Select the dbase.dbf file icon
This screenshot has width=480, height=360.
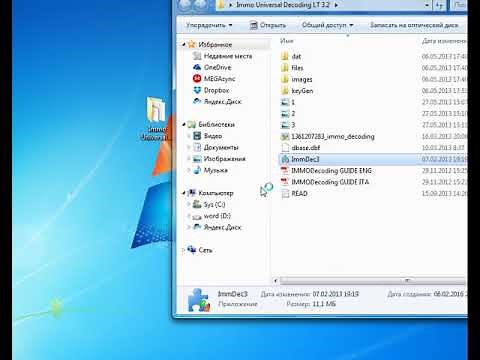click(x=285, y=148)
